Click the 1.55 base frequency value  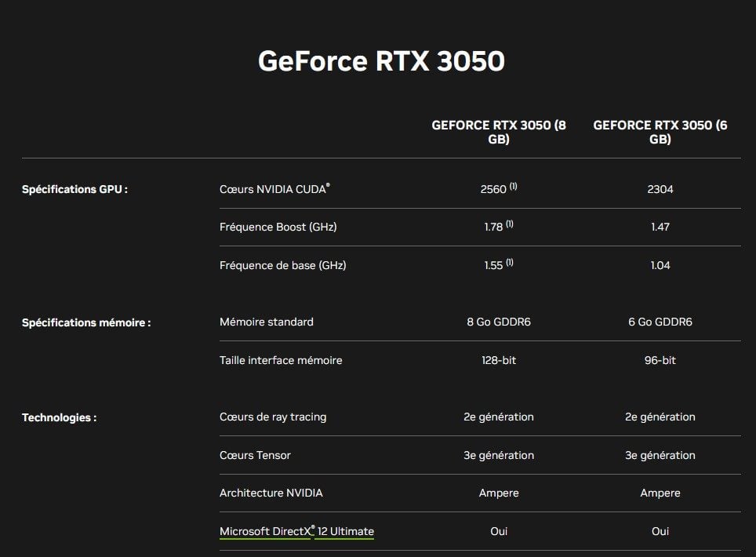tap(493, 265)
